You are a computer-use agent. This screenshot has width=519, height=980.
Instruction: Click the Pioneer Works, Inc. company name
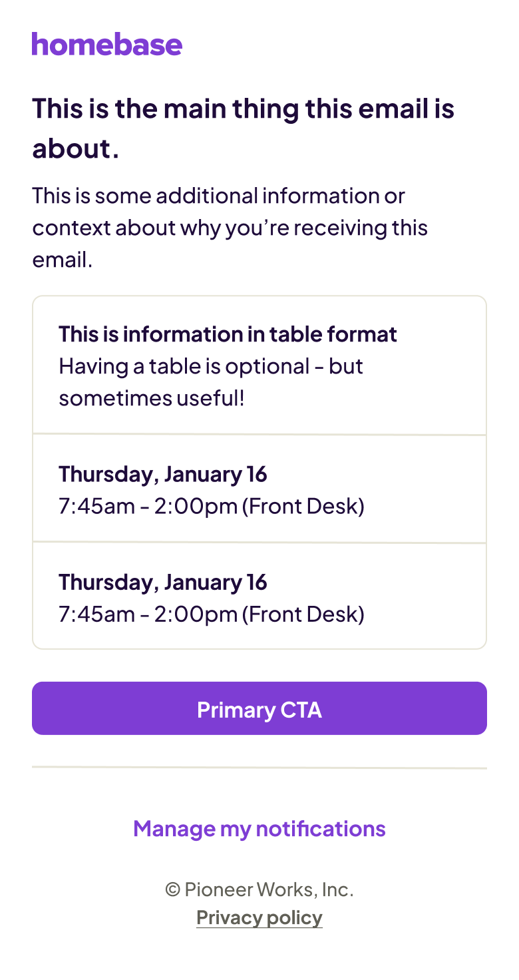(x=269, y=889)
